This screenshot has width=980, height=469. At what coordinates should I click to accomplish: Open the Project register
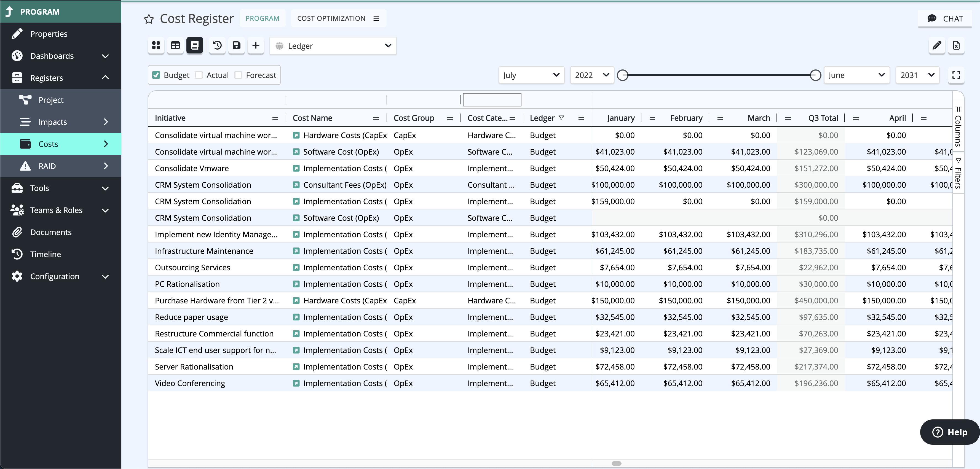click(x=61, y=100)
